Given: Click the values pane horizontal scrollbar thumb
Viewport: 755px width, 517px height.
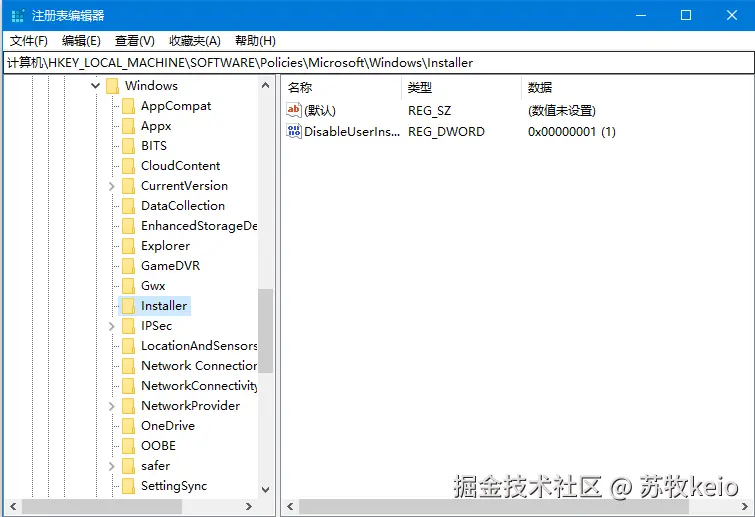Looking at the screenshot, I should (494, 506).
